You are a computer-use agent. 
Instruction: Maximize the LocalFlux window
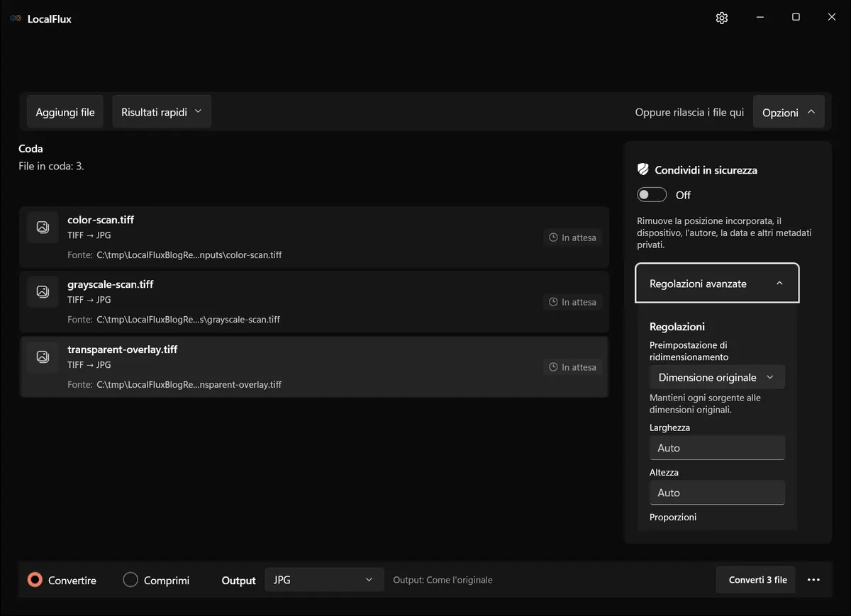point(796,18)
